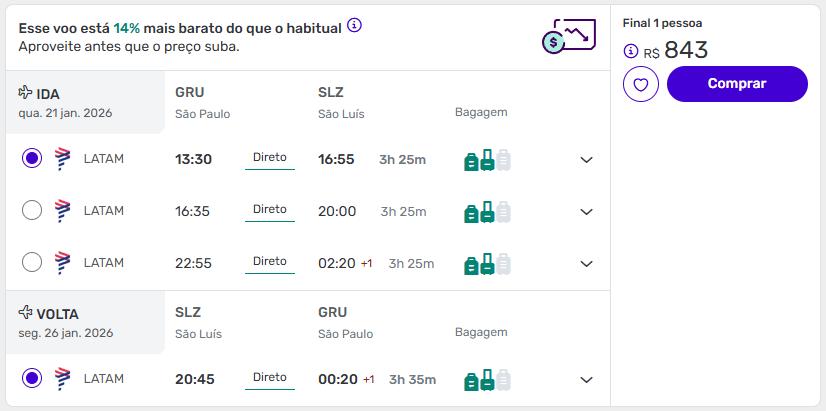Click the info icon next to R$ price
The image size is (826, 411).
coord(630,51)
